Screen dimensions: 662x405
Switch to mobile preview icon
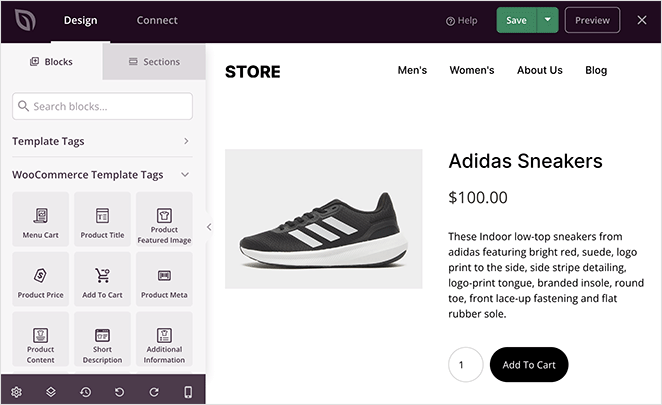(x=188, y=392)
